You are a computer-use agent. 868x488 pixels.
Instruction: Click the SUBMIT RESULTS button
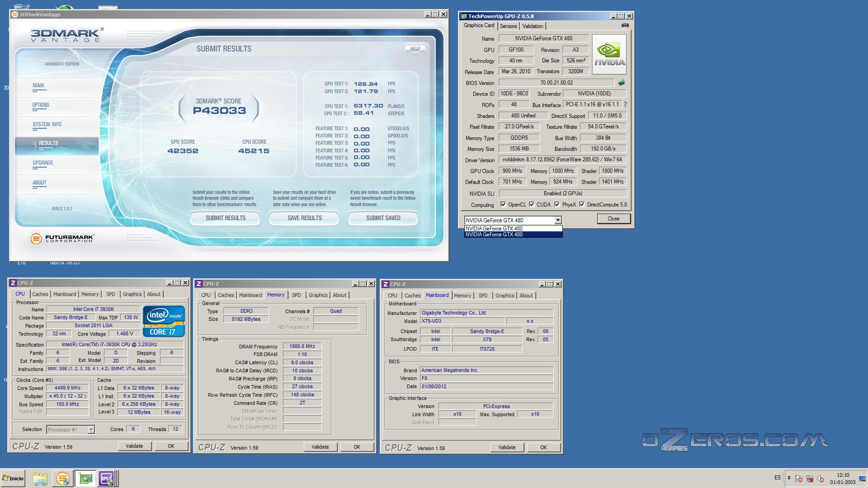coord(225,218)
